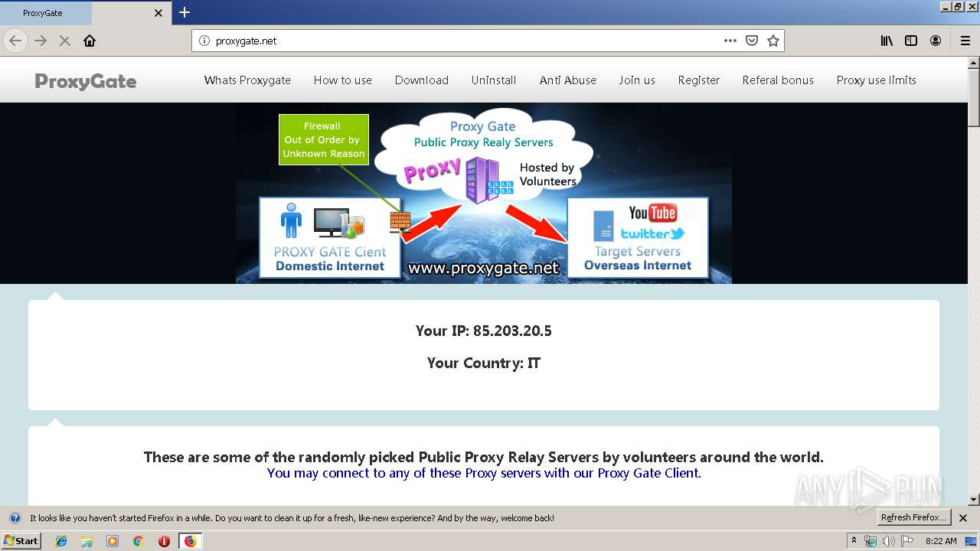Open the media player taskbar icon
Viewport: 980px width, 551px height.
113,541
